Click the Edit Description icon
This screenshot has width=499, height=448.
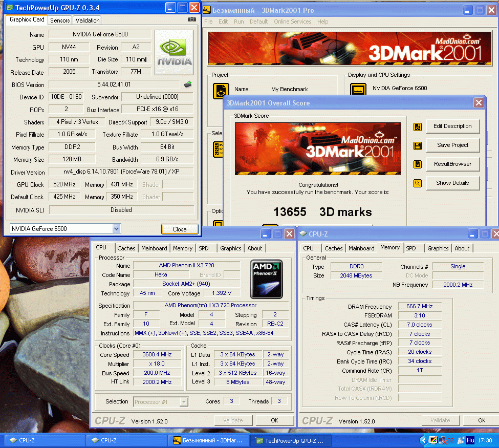pyautogui.click(x=418, y=127)
